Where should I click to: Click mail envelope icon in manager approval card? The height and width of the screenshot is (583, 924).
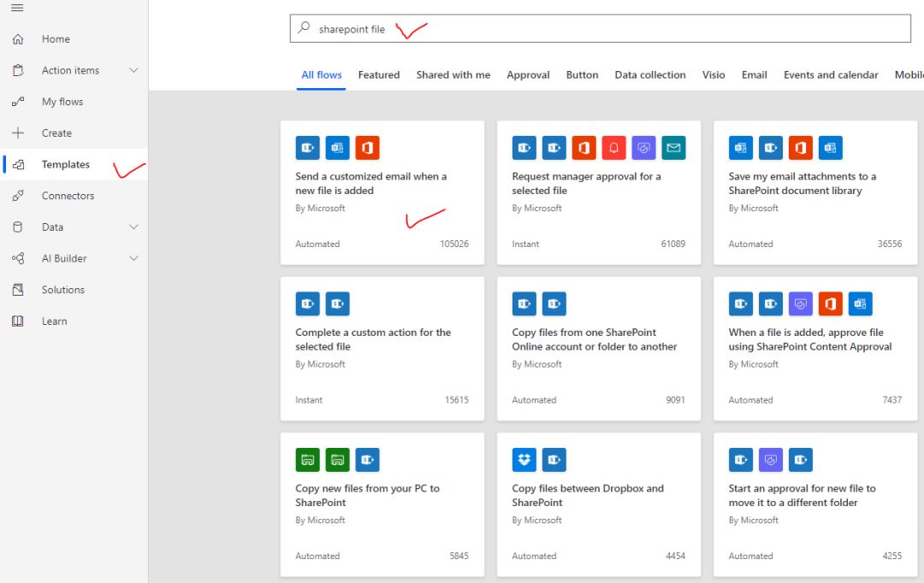673,148
